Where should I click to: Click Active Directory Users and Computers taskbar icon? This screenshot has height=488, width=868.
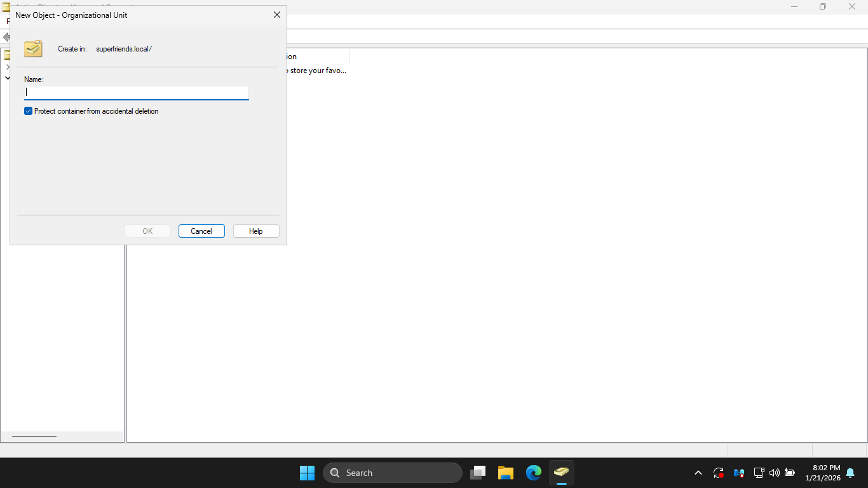tap(561, 473)
